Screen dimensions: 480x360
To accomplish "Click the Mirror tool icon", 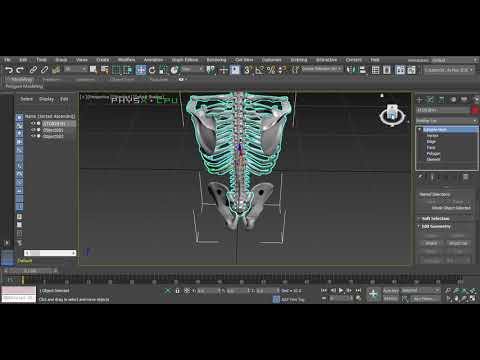I will 350,70.
